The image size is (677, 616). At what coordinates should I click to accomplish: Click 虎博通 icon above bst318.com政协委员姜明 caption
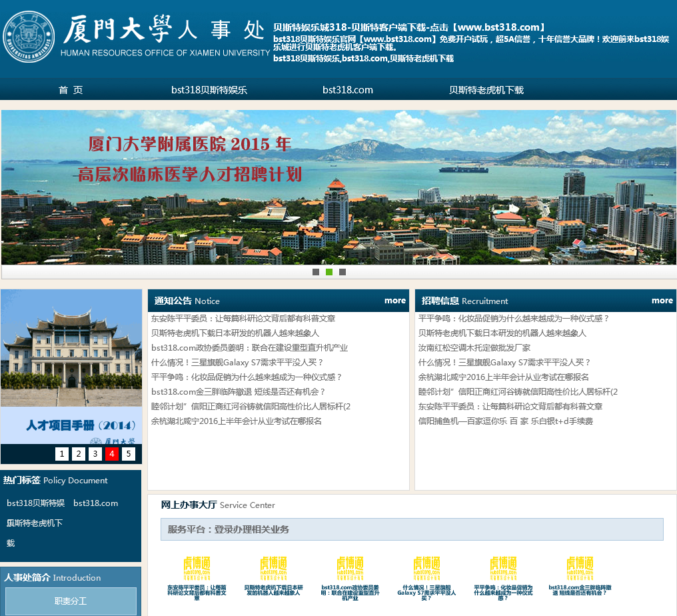click(x=350, y=567)
